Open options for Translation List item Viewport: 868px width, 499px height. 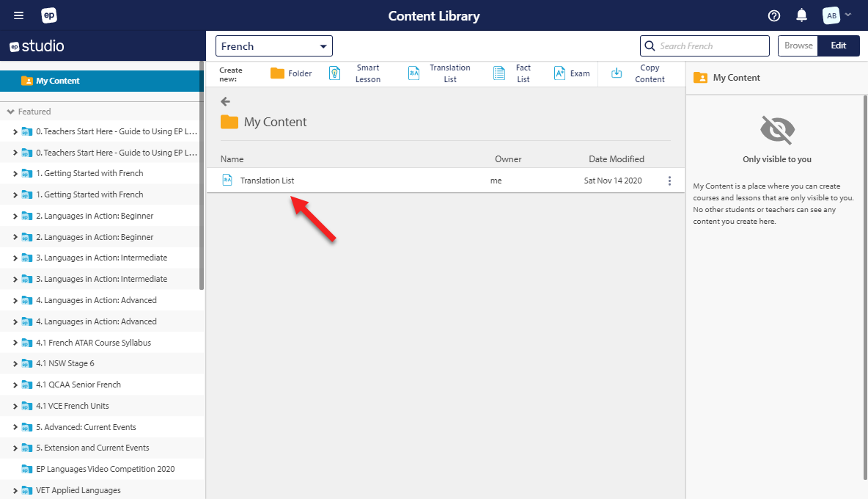(x=669, y=180)
